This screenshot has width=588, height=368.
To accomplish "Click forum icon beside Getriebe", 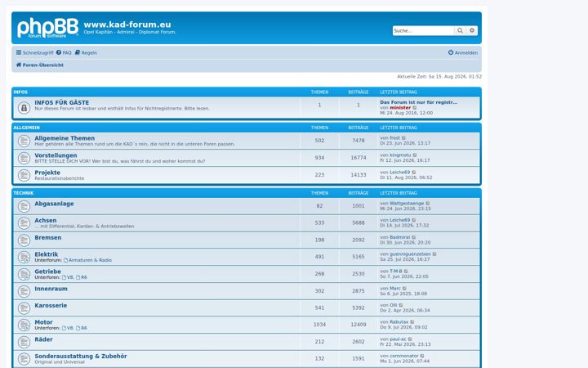I will tap(24, 275).
